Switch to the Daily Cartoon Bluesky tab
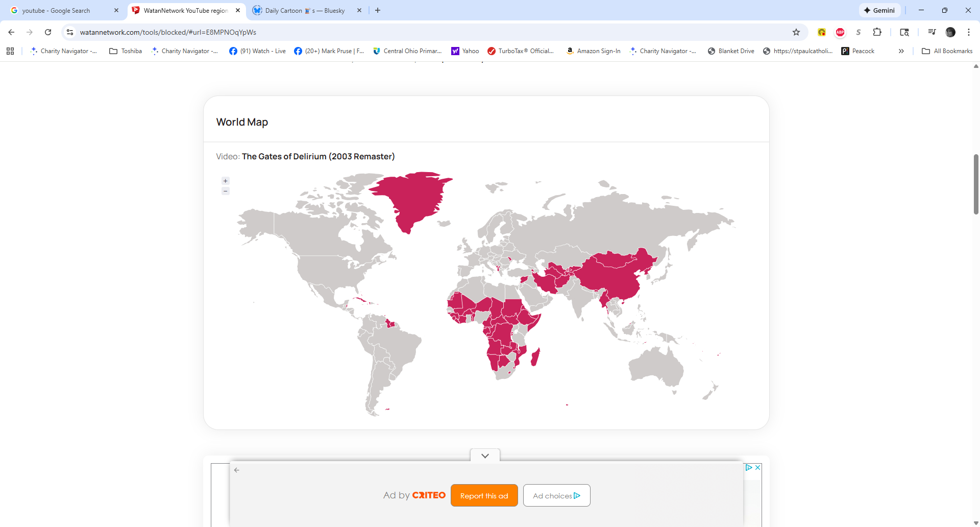This screenshot has width=980, height=527. pos(304,10)
